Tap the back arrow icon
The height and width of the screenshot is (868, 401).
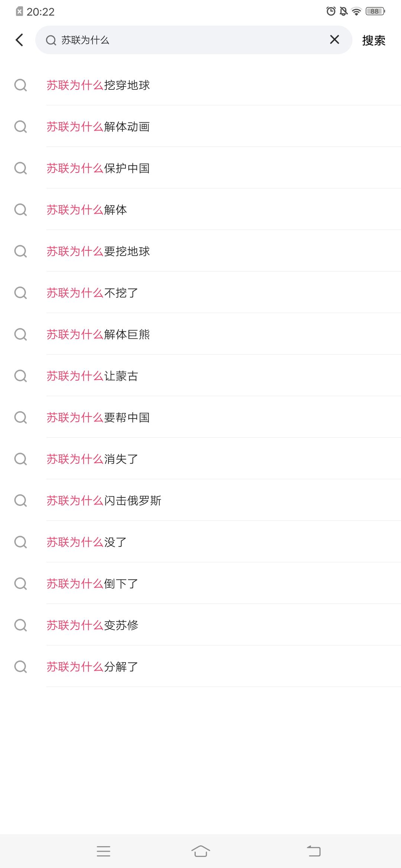coord(20,40)
